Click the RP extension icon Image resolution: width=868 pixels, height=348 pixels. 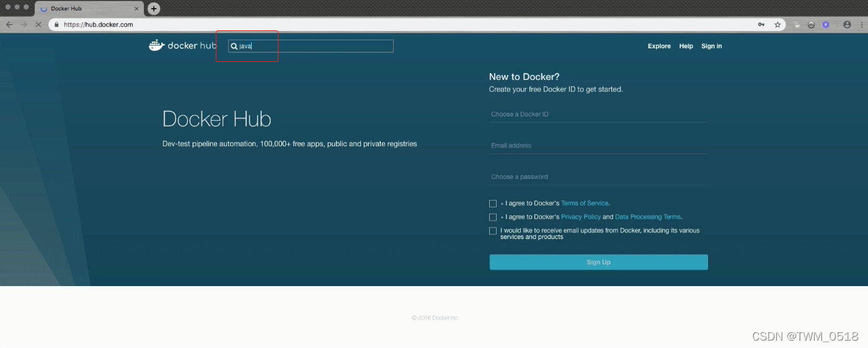point(797,25)
